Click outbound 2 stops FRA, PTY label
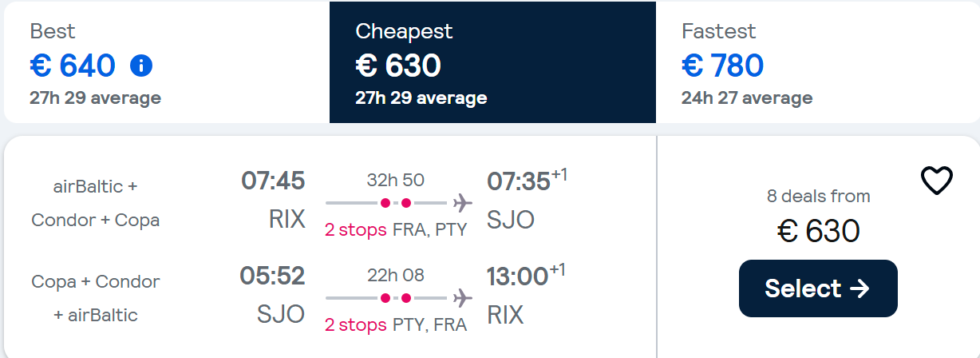The width and height of the screenshot is (980, 358). (396, 230)
